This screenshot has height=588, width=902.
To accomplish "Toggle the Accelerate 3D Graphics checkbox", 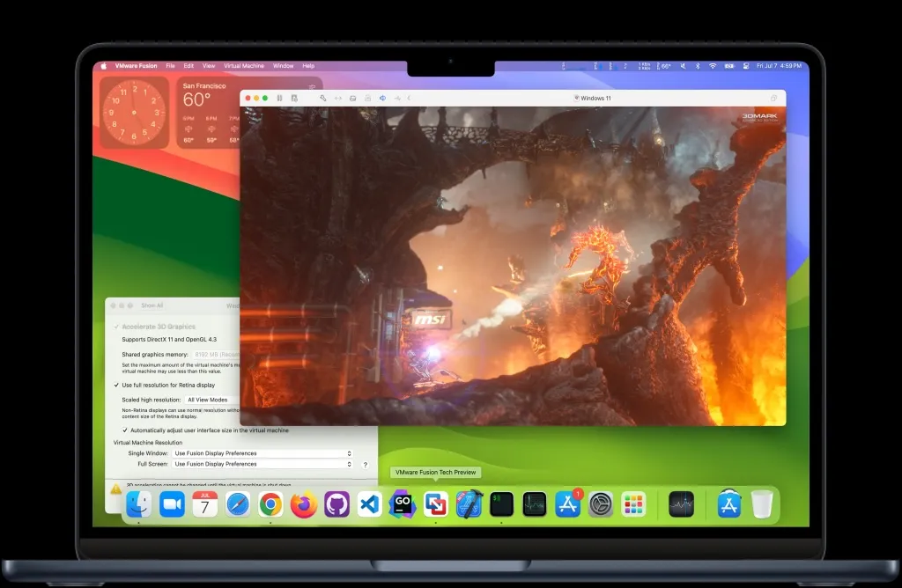I will tap(116, 326).
